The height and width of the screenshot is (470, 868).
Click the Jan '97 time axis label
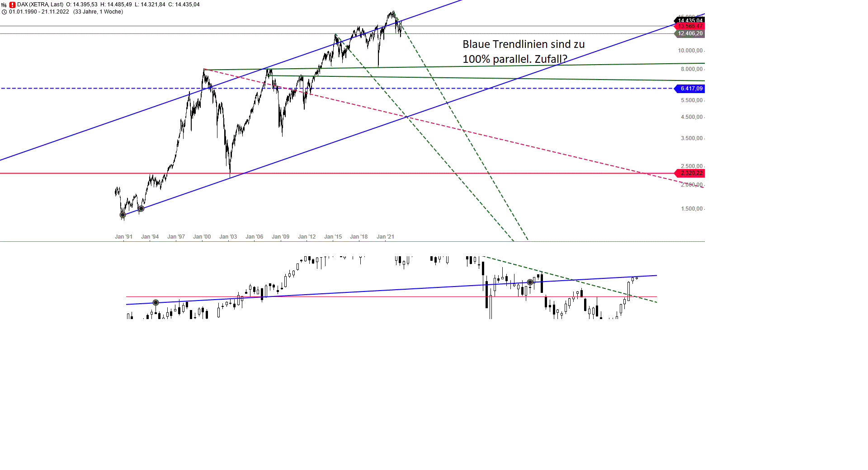tap(176, 237)
